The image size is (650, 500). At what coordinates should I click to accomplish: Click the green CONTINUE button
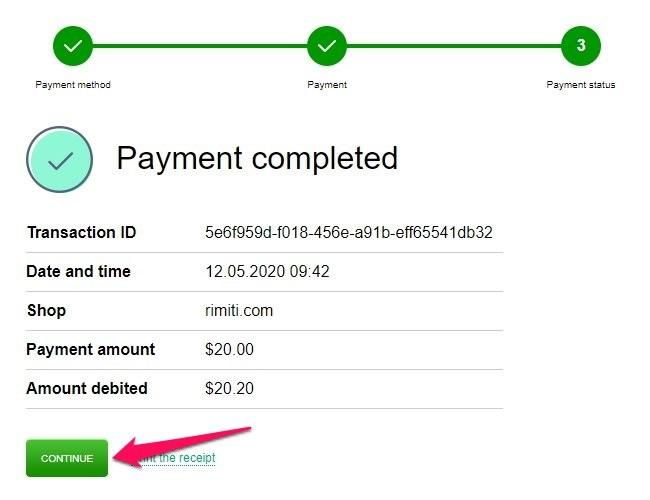pyautogui.click(x=67, y=458)
